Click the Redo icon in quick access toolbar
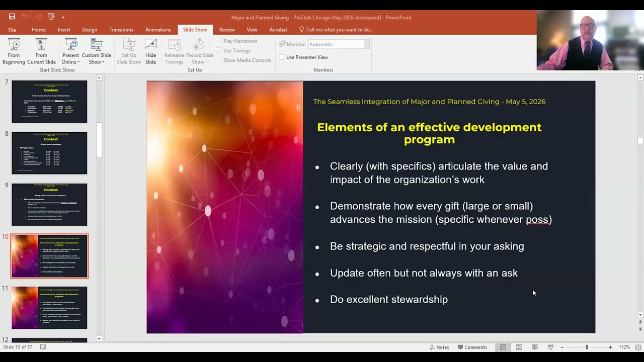Screen dimensions: 644x362 point(39,17)
